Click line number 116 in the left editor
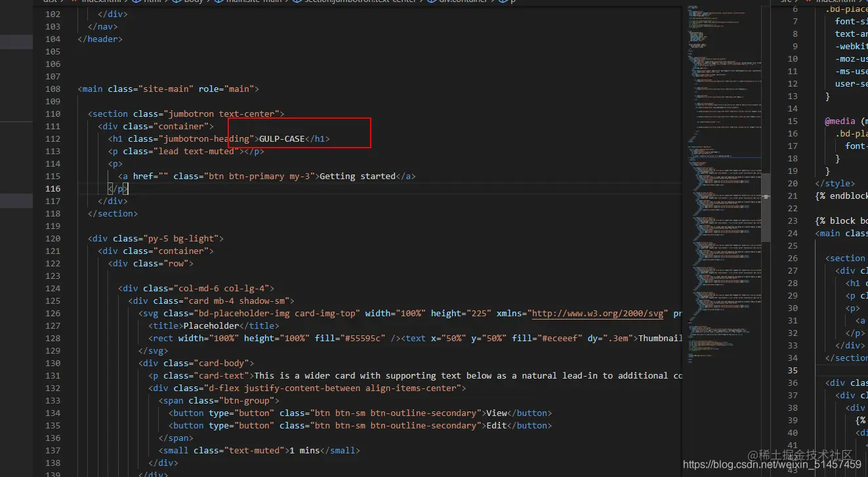This screenshot has height=477, width=868. pyautogui.click(x=52, y=189)
